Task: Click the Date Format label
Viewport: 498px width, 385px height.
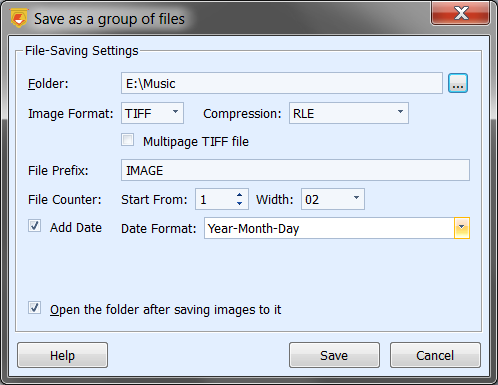Action: click(x=159, y=229)
